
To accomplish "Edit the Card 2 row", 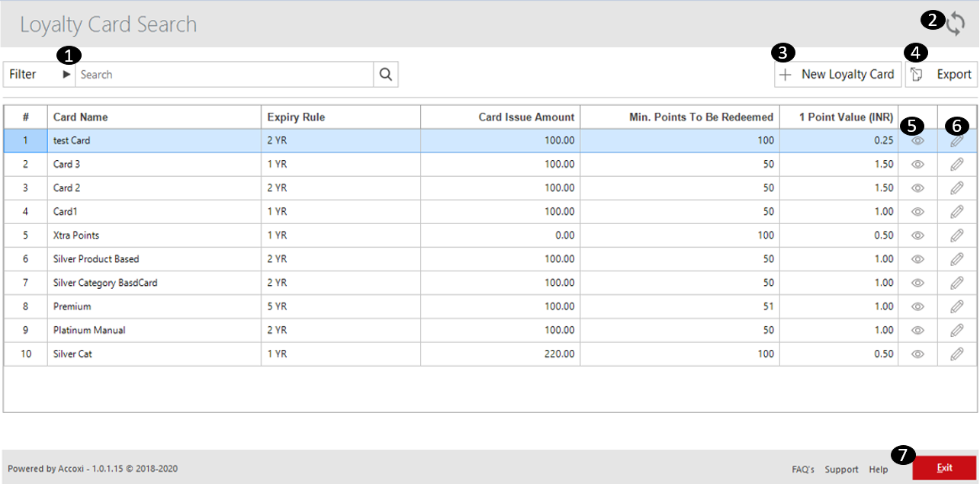I will [x=957, y=188].
